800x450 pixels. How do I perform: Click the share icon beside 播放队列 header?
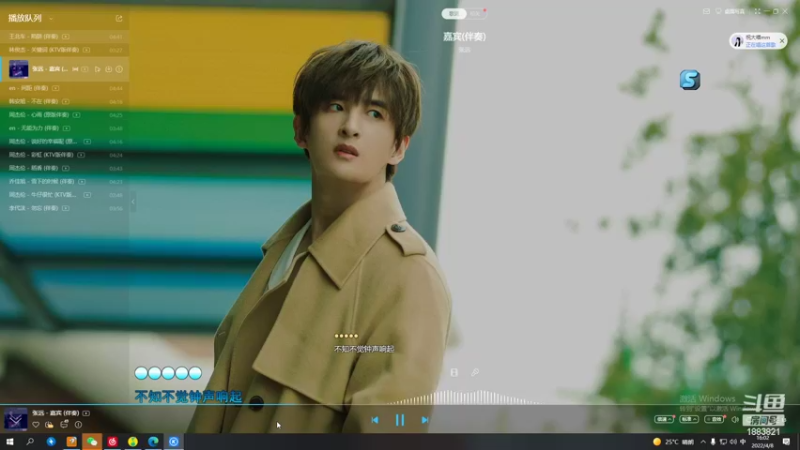pyautogui.click(x=119, y=18)
